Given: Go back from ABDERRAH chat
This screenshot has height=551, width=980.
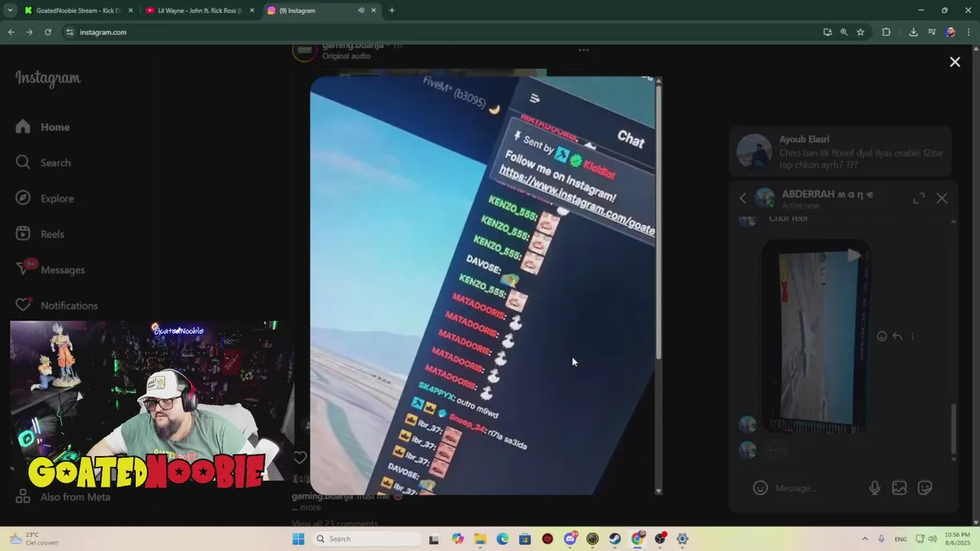Looking at the screenshot, I should click(743, 198).
